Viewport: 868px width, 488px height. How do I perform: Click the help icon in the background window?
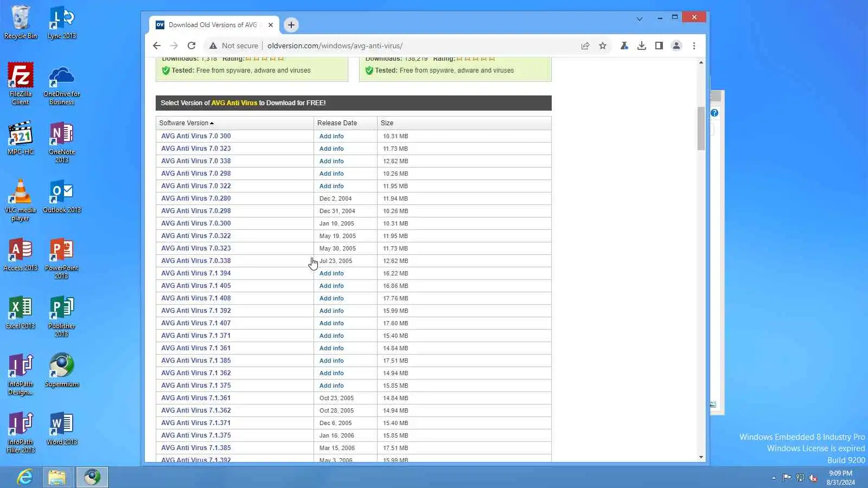(714, 113)
